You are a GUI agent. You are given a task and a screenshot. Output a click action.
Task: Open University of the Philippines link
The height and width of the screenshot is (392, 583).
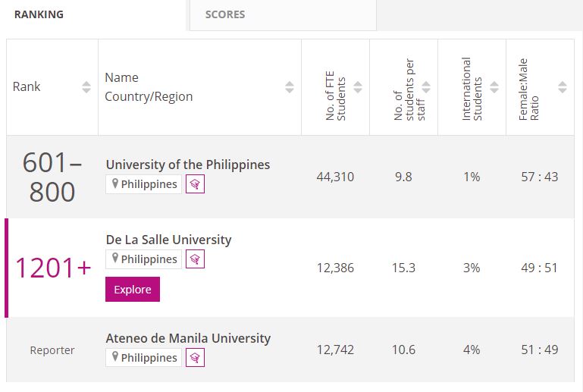pos(188,165)
